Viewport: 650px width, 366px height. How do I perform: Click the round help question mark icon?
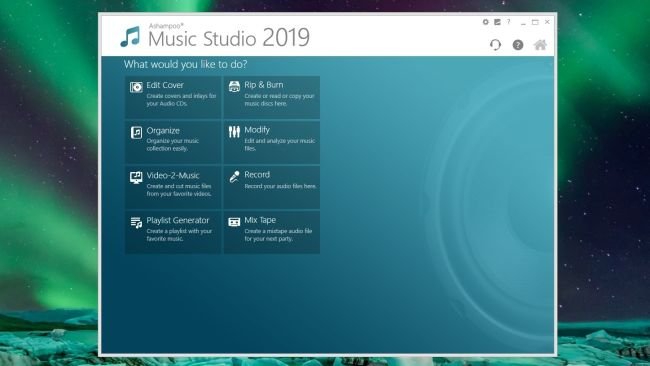518,45
